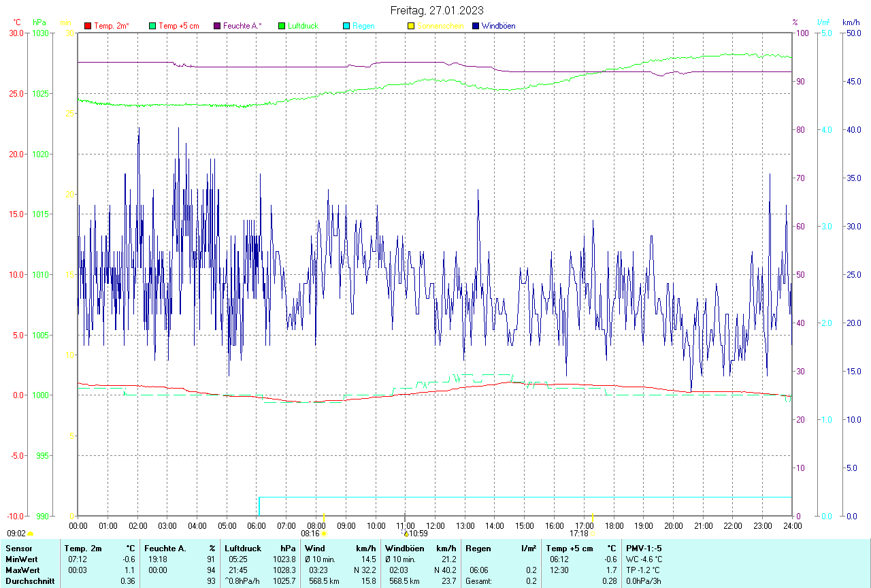This screenshot has height=588, width=871.
Task: Click the Luftdruck table column header
Action: point(244,549)
